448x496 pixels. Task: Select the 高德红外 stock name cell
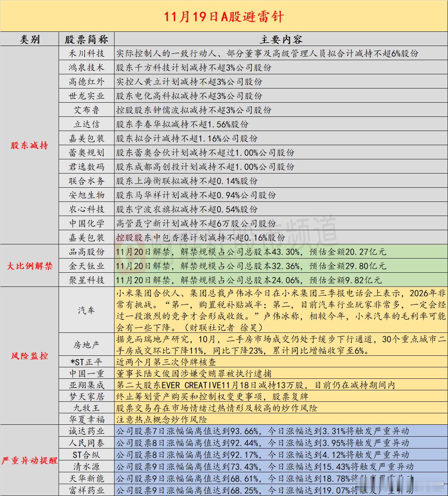87,81
